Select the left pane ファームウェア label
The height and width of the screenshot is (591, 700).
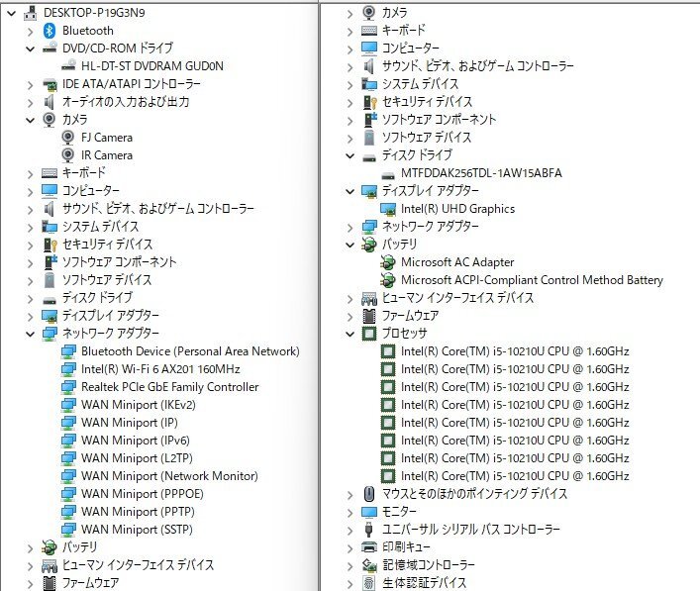click(91, 582)
